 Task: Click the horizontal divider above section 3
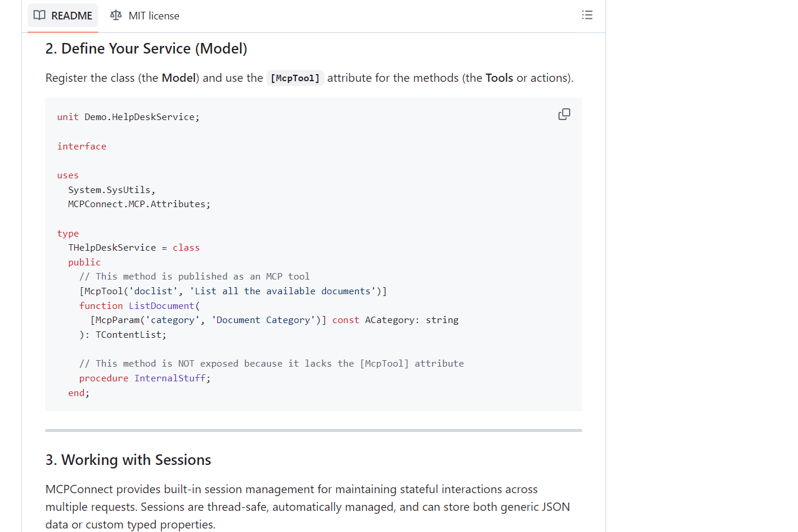313,431
